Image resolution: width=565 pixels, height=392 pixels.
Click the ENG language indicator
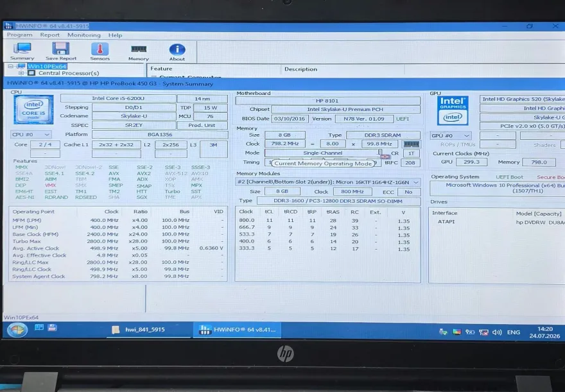click(514, 332)
